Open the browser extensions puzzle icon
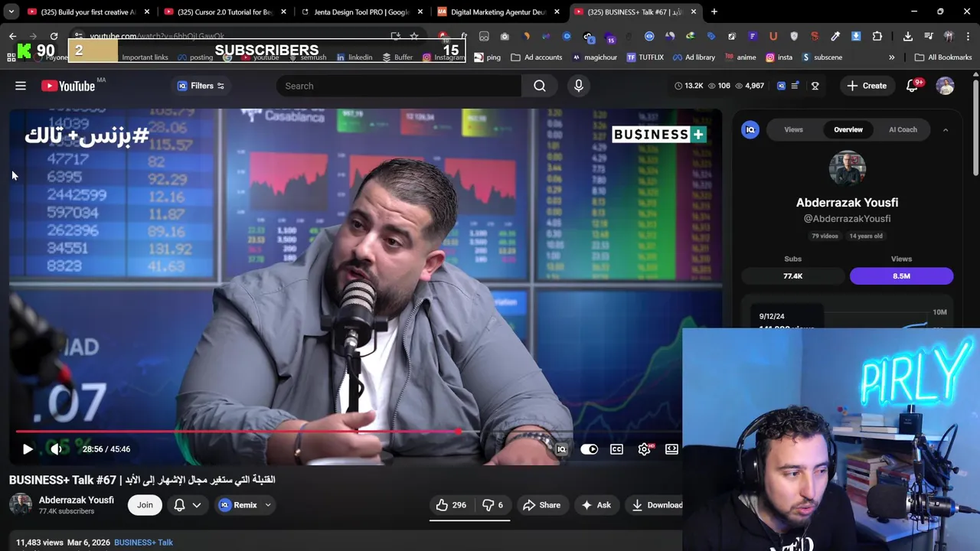The width and height of the screenshot is (980, 551). 877,36
